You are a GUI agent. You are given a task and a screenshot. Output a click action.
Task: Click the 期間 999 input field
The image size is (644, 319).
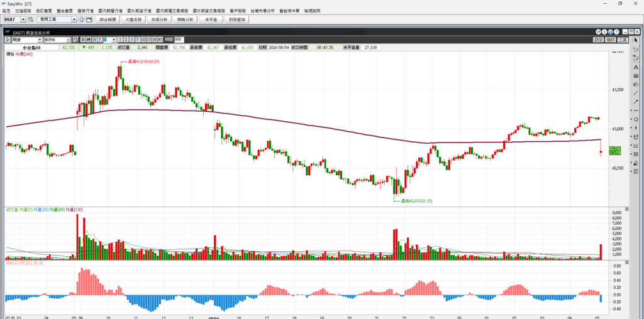[179, 40]
